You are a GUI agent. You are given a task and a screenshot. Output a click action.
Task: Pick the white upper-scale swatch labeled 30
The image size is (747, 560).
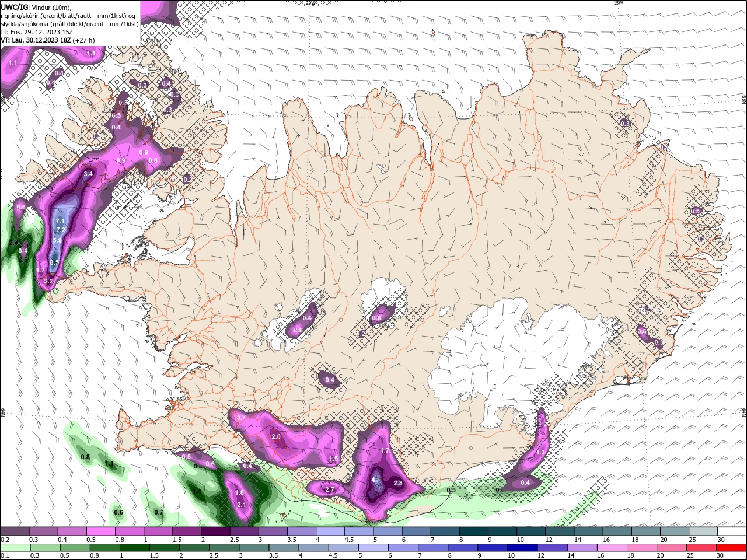tap(732, 531)
